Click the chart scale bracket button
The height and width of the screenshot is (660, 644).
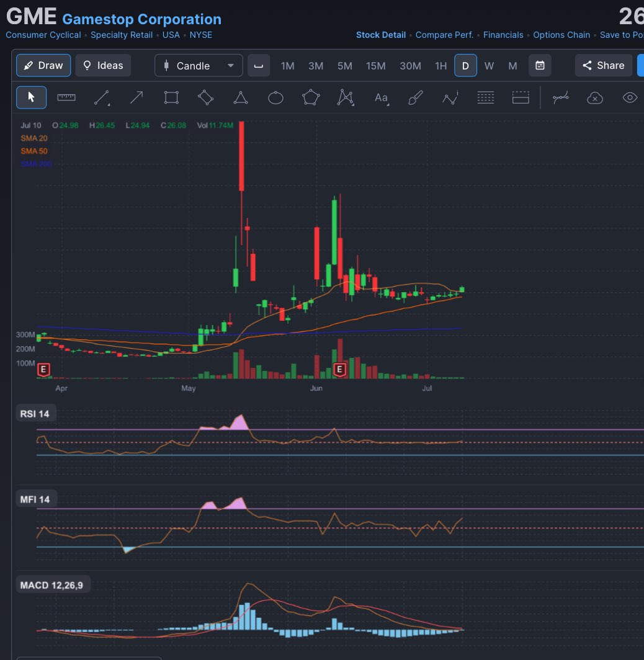(259, 66)
